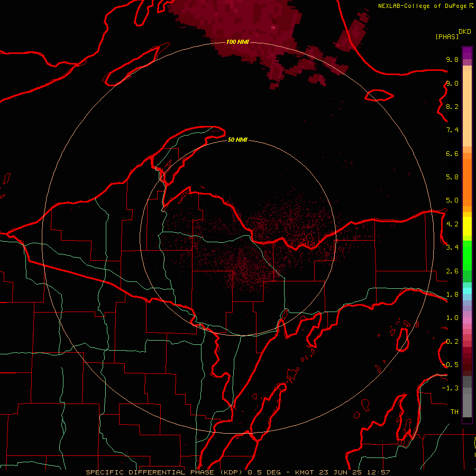
Task: Click the 5.8 legend value label
Action: [452, 177]
